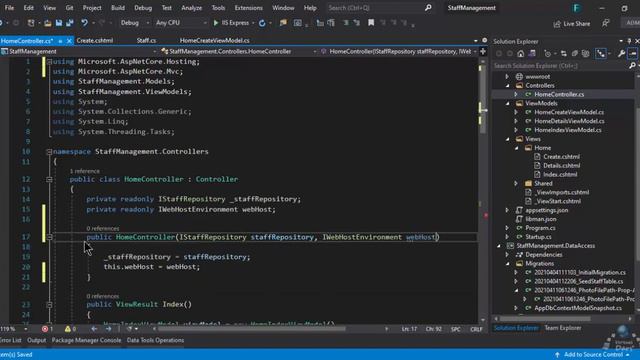Toggle Preview Selected Items icon in Solution Explorer
This screenshot has width=640, height=360.
633,53
